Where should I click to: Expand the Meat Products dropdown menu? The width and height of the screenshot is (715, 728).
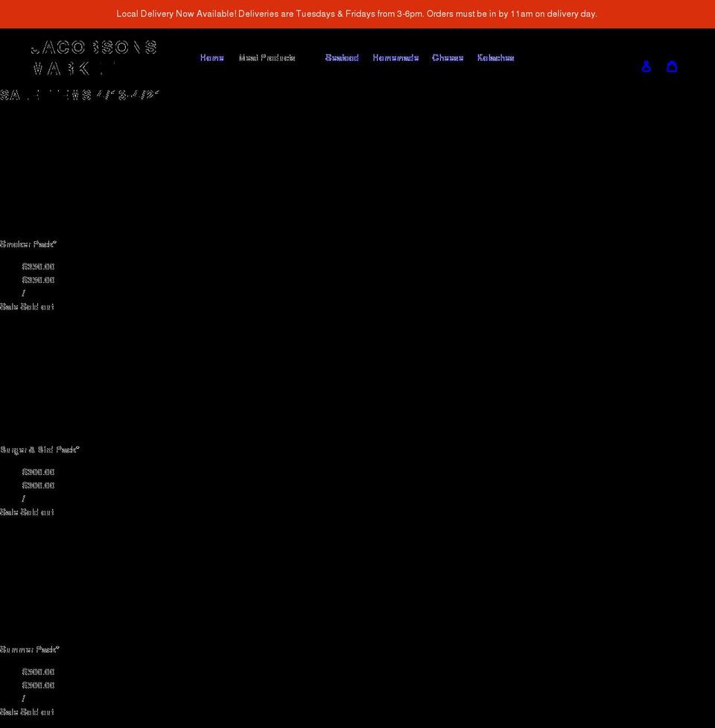(266, 57)
